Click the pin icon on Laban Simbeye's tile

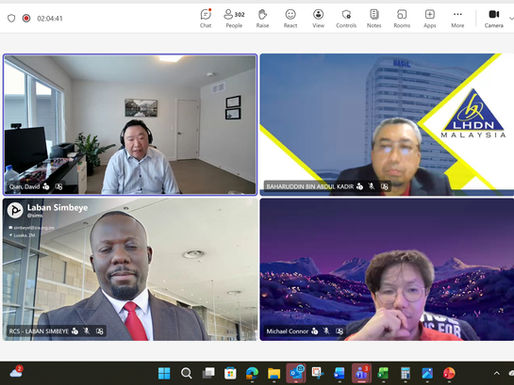(x=100, y=331)
